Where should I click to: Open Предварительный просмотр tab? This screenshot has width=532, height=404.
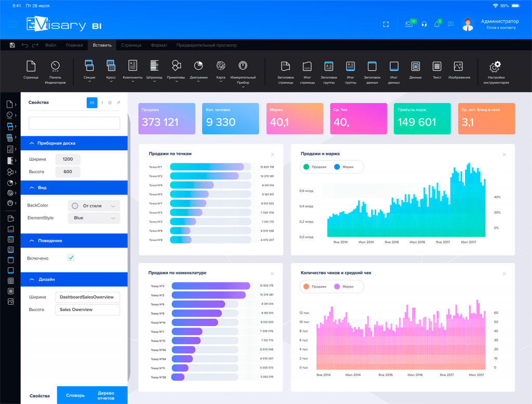[x=206, y=45]
